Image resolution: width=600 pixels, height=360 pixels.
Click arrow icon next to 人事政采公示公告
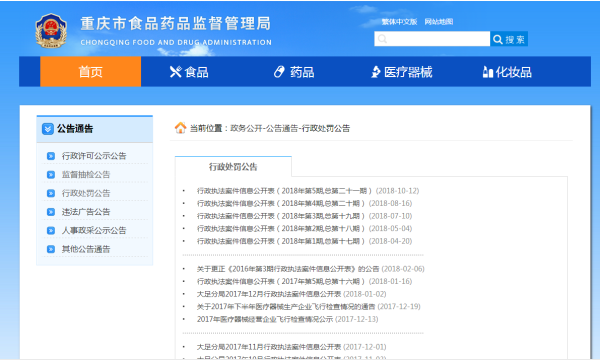[51, 231]
